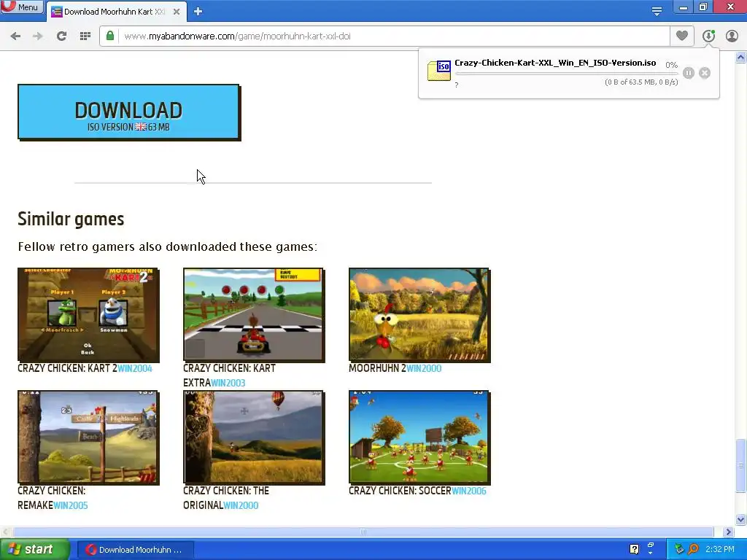This screenshot has width=747, height=560.
Task: Add page to bookmarks with heart icon
Action: point(682,36)
